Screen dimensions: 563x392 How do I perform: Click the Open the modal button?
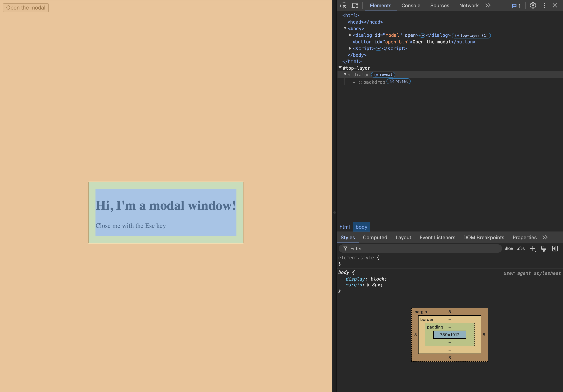point(26,8)
